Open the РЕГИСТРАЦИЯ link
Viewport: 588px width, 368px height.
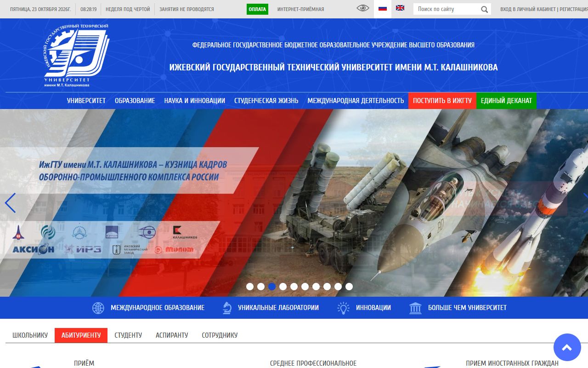(573, 9)
